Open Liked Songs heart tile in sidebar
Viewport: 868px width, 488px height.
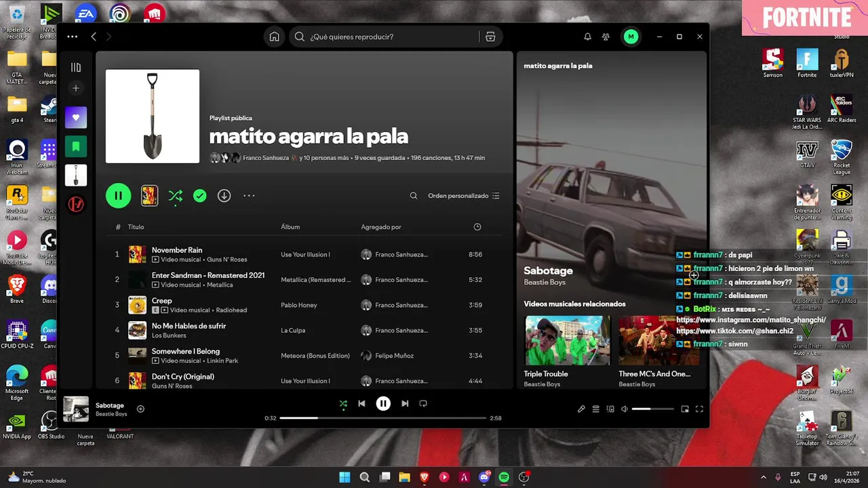coord(76,117)
